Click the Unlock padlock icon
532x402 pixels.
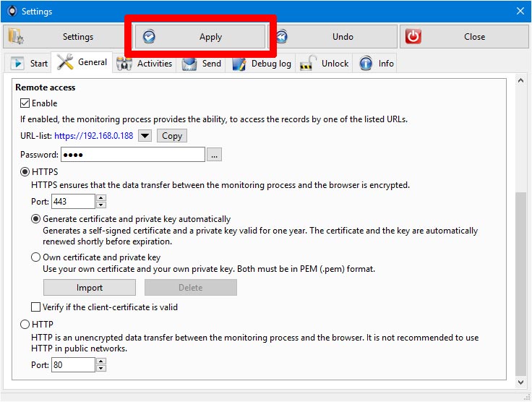click(x=308, y=64)
